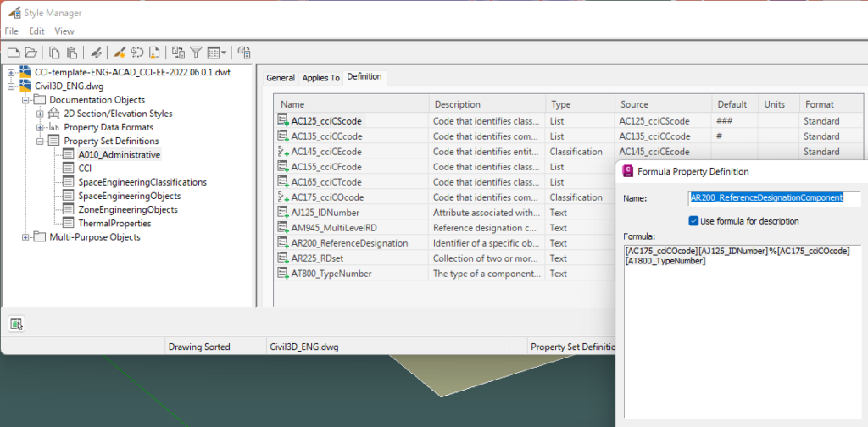
Task: Click the Open Drawing folder icon
Action: click(31, 53)
